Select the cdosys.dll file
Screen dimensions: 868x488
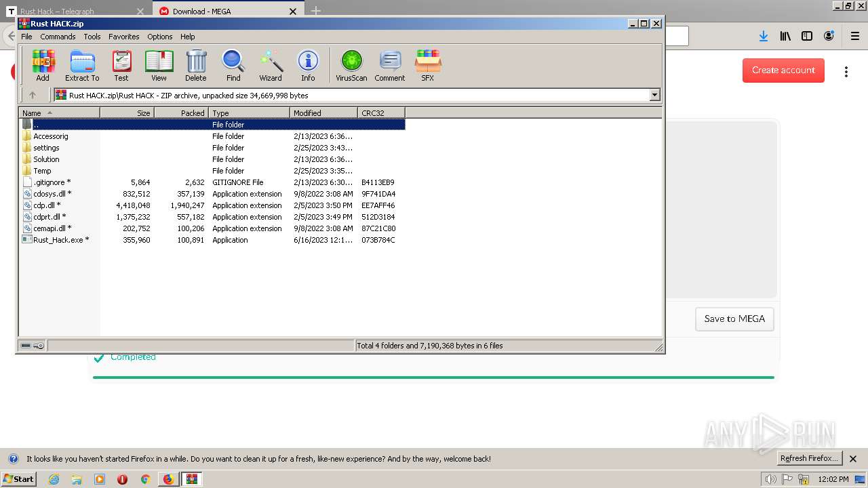point(52,194)
